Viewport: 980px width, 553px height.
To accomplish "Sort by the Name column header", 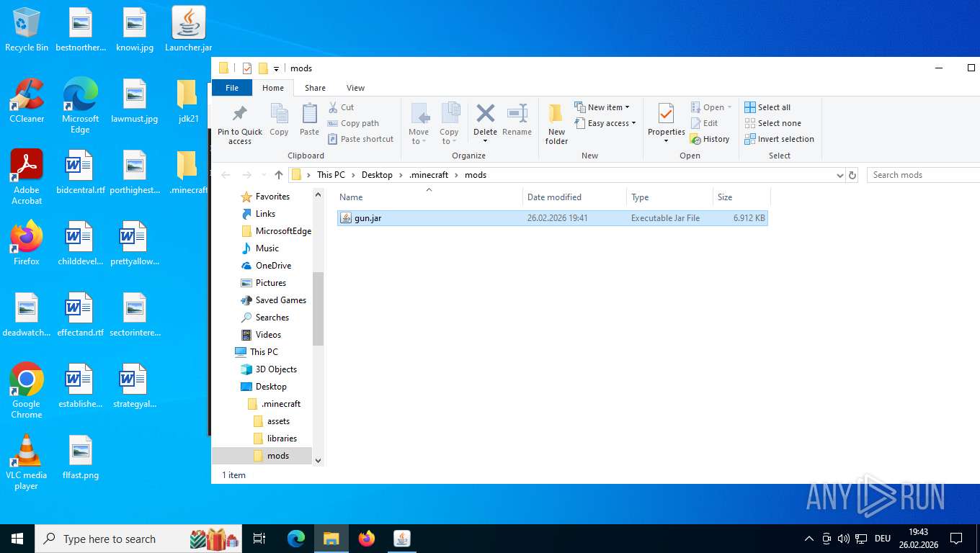I will point(429,197).
